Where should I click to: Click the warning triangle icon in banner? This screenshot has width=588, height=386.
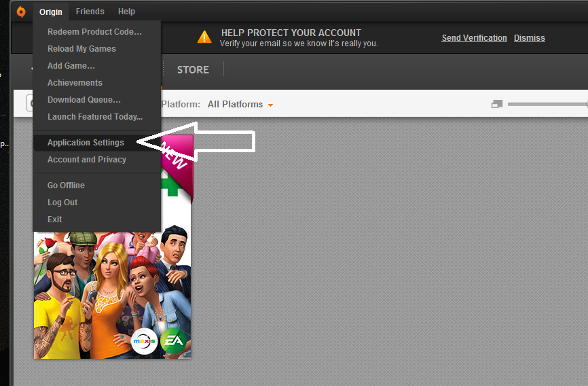coord(204,37)
